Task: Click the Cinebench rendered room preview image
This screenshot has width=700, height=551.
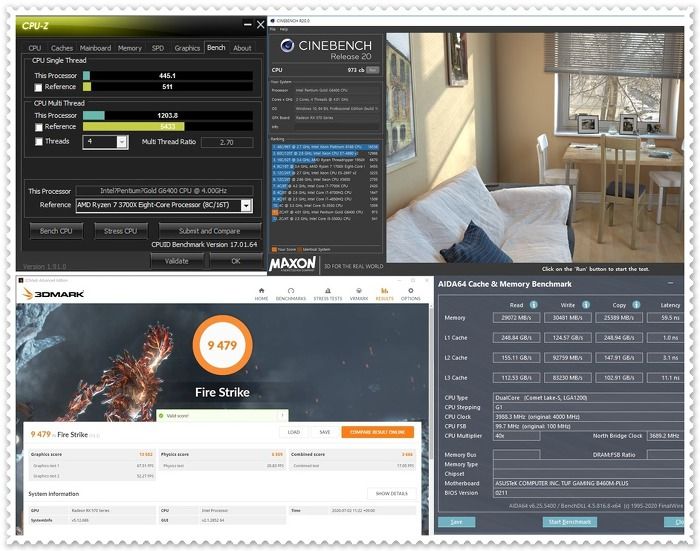Action: point(535,147)
